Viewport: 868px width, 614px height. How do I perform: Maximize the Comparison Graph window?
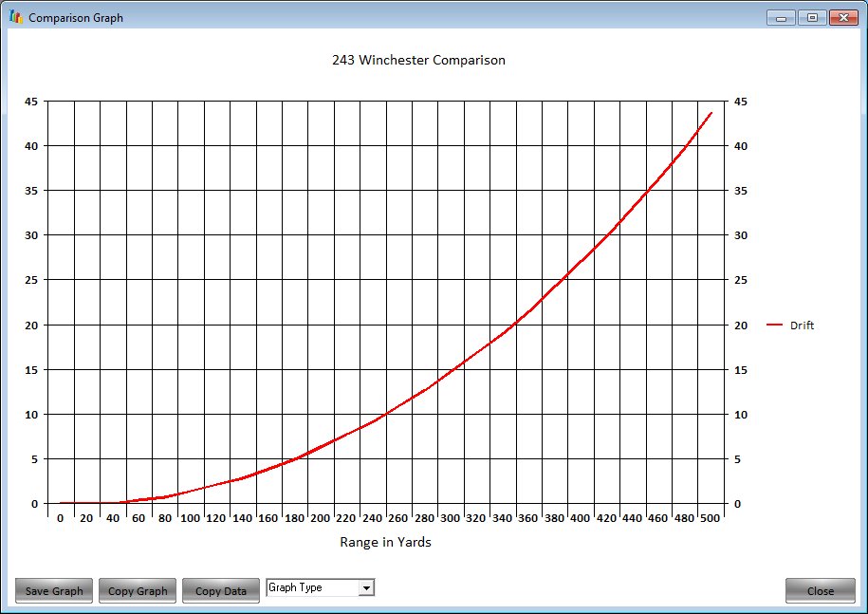coord(812,17)
